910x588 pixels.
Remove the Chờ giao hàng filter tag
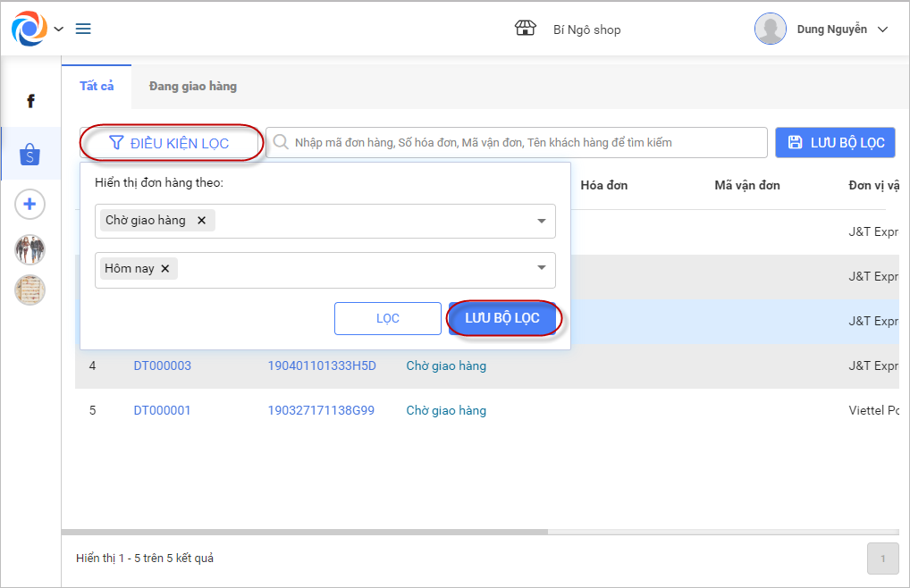(x=201, y=220)
